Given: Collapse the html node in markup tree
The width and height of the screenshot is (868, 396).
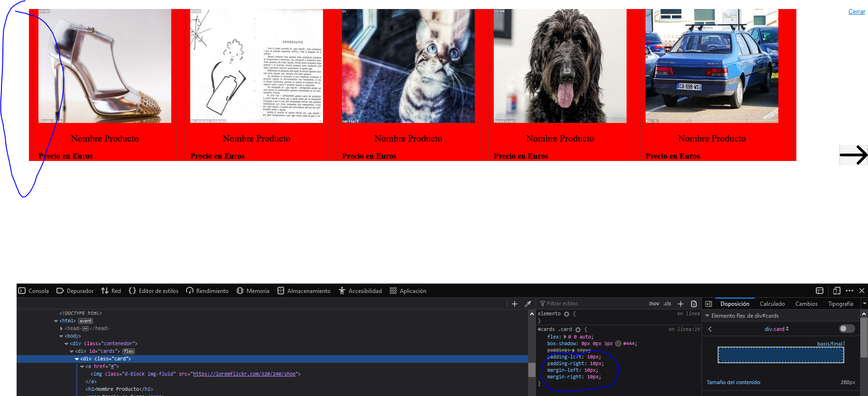Looking at the screenshot, I should pos(56,321).
